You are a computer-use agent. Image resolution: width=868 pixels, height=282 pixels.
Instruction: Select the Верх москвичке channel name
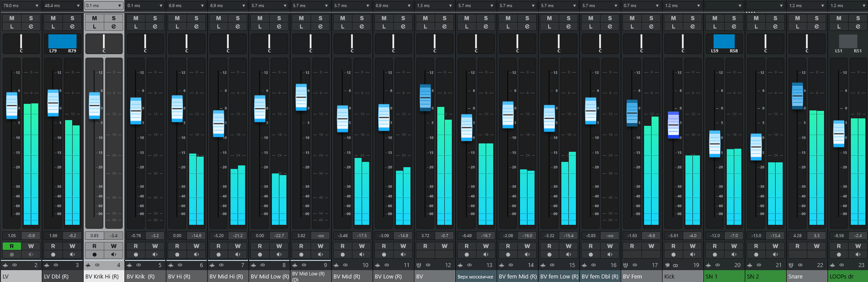click(x=476, y=277)
